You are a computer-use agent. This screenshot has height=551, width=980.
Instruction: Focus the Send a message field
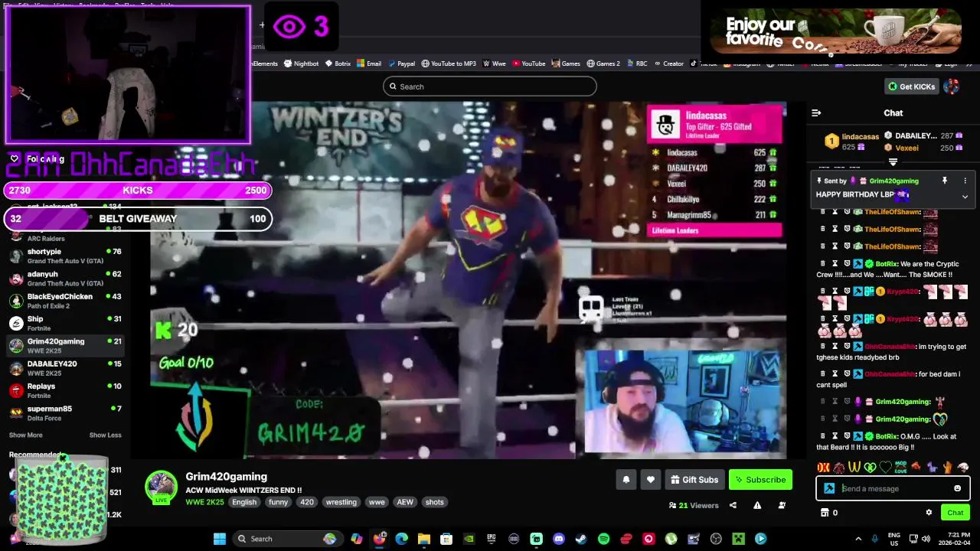[893, 488]
